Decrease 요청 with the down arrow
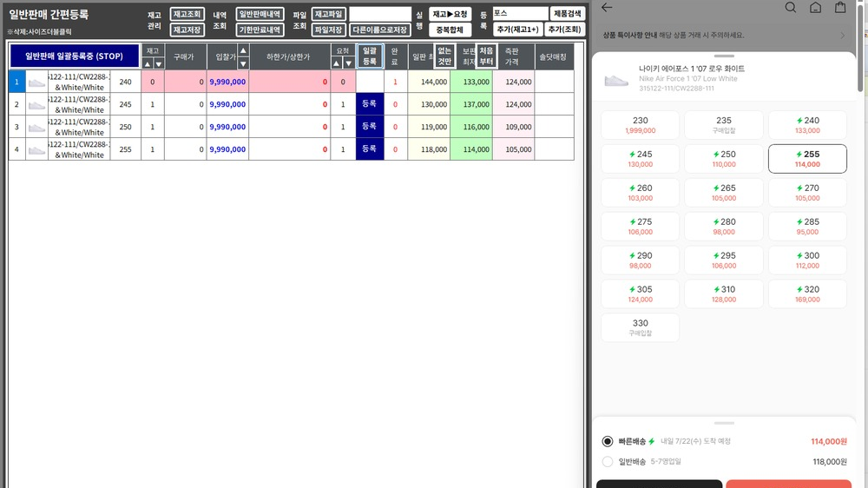 pos(348,63)
